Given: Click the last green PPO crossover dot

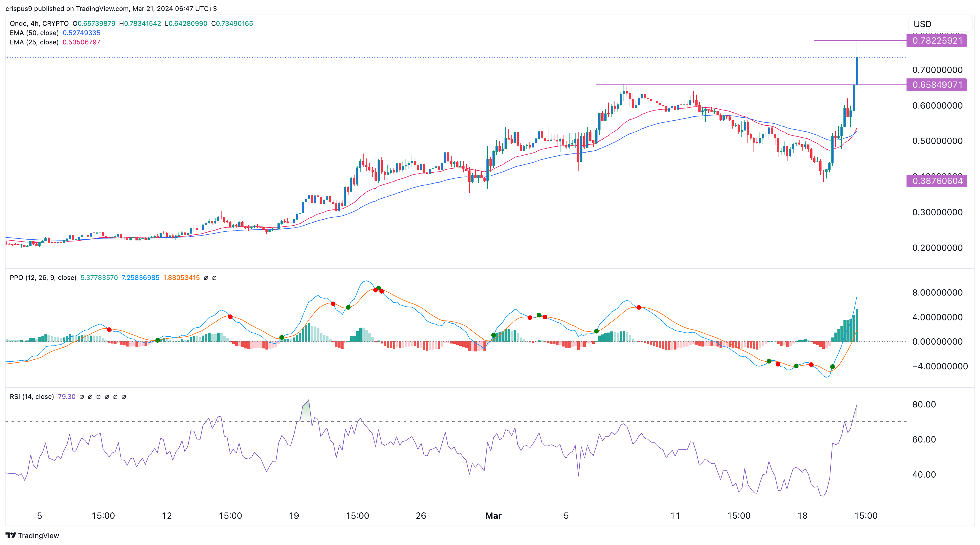Looking at the screenshot, I should click(x=832, y=367).
